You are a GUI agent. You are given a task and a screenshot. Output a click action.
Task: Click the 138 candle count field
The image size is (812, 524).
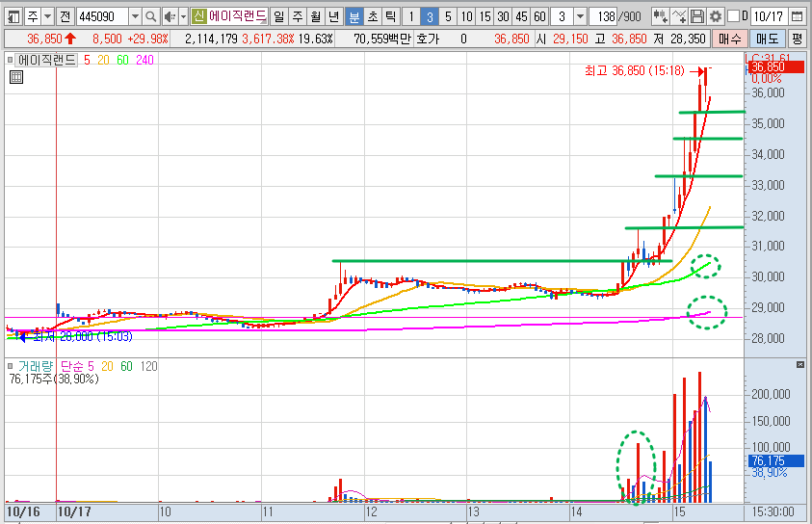pos(603,17)
